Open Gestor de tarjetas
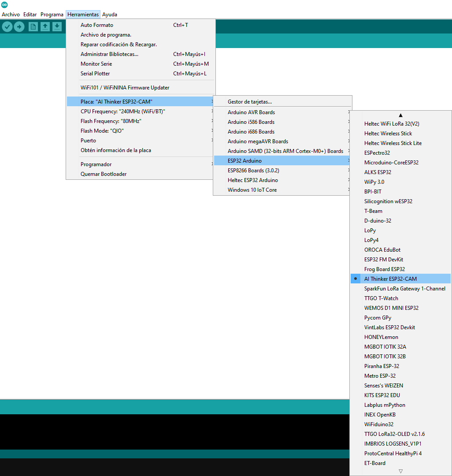Image resolution: width=452 pixels, height=476 pixels. pyautogui.click(x=282, y=102)
